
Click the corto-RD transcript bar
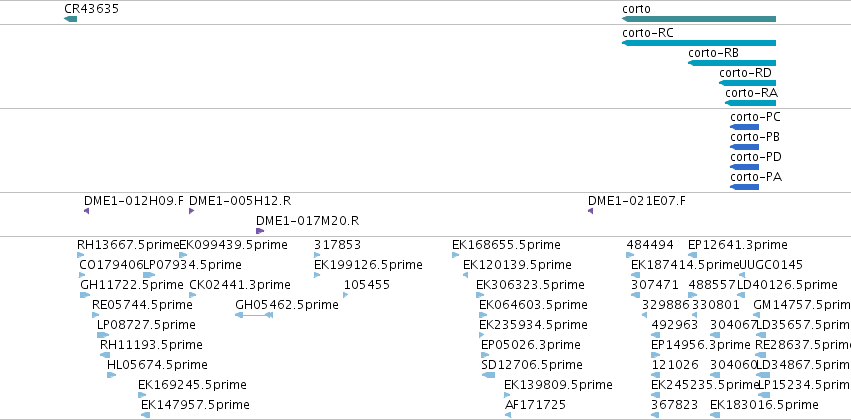747,83
